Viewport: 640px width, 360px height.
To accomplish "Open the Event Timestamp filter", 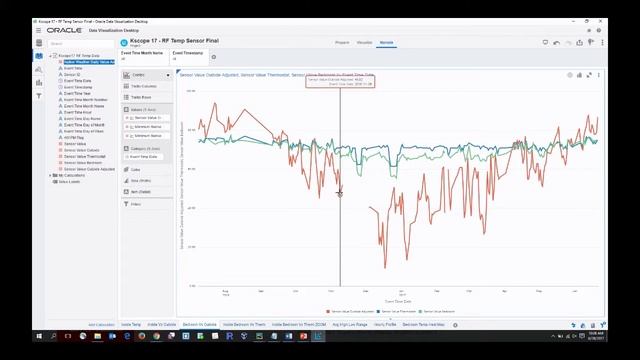I will [188, 56].
